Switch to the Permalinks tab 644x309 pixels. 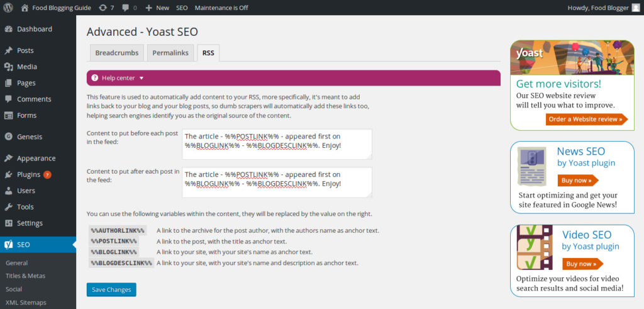coord(170,53)
